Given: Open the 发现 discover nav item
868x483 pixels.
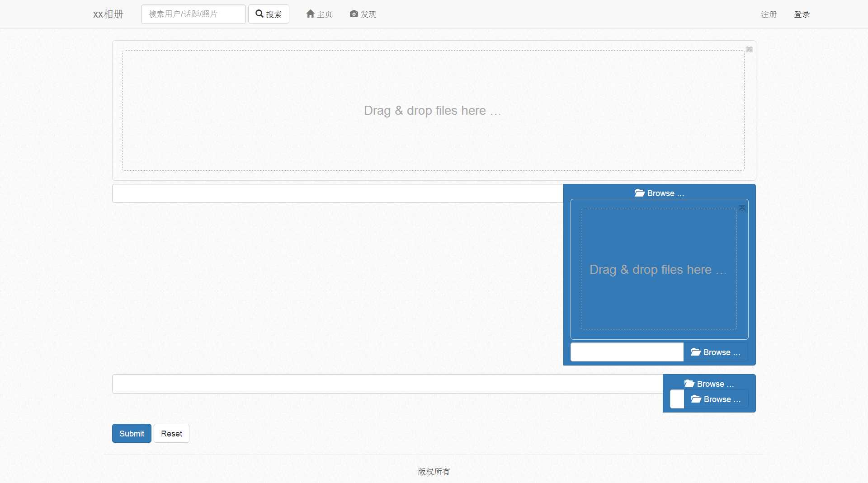Looking at the screenshot, I should tap(363, 14).
